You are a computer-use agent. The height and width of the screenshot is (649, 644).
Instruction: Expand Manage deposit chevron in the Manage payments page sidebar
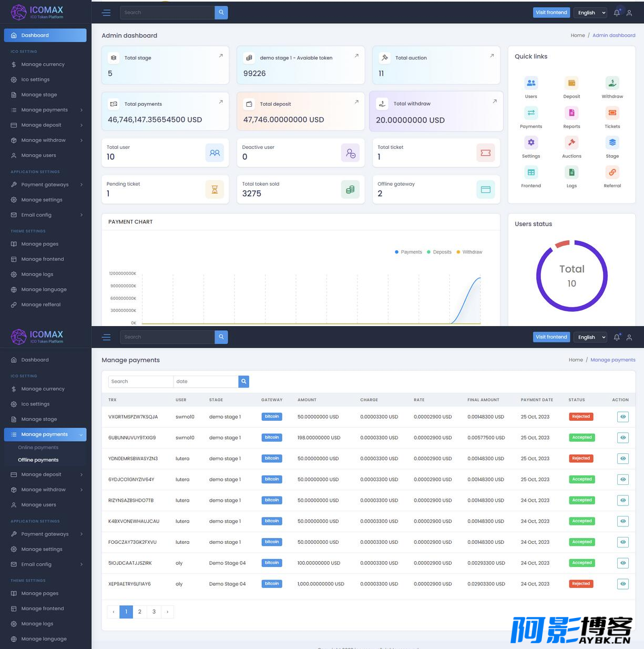point(81,474)
